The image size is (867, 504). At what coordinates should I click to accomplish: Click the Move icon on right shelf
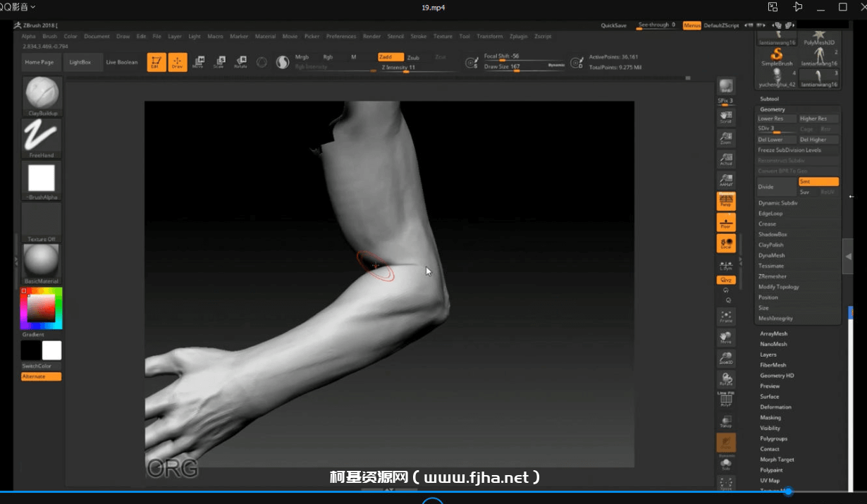click(726, 338)
